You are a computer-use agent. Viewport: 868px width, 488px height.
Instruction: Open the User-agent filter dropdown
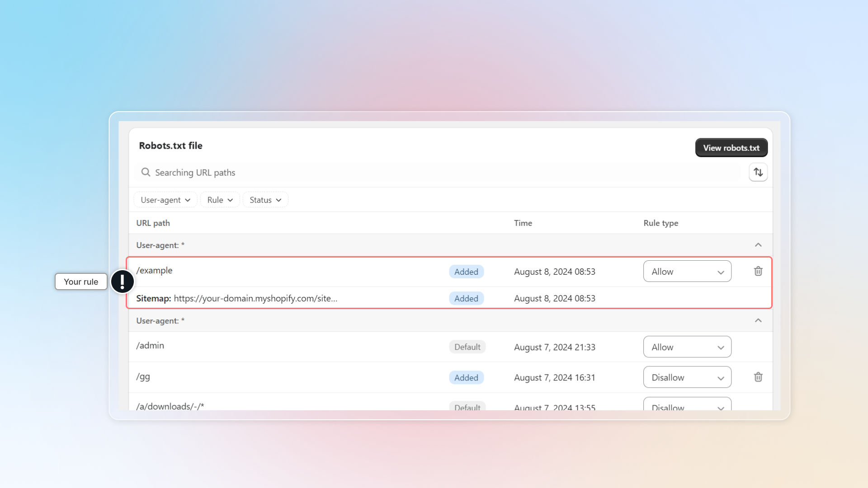click(165, 200)
